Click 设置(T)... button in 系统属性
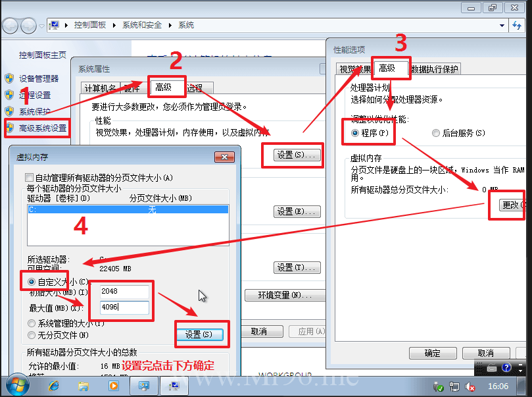Screen dimensions: 532x397 (x=297, y=267)
